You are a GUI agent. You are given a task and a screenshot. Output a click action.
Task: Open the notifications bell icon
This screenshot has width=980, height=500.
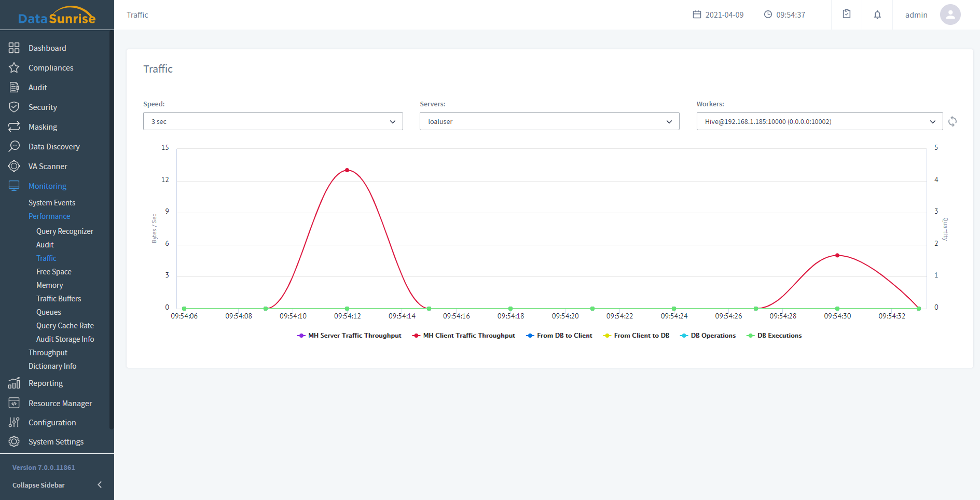pos(877,15)
